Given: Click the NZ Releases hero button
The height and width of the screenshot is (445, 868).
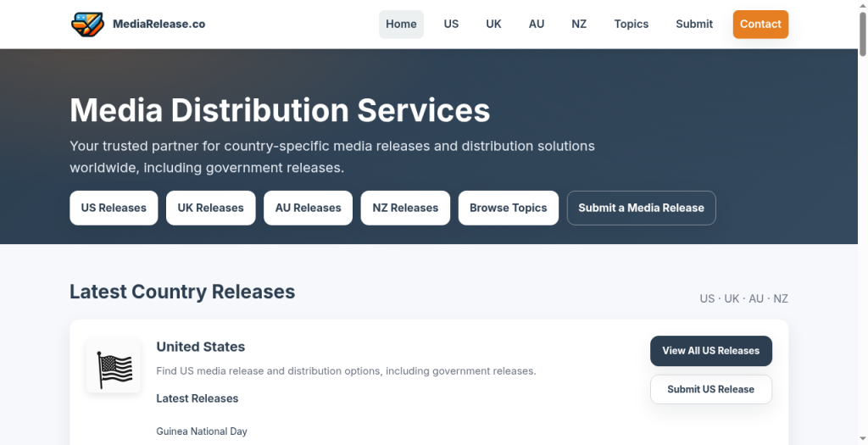Looking at the screenshot, I should 405,209.
